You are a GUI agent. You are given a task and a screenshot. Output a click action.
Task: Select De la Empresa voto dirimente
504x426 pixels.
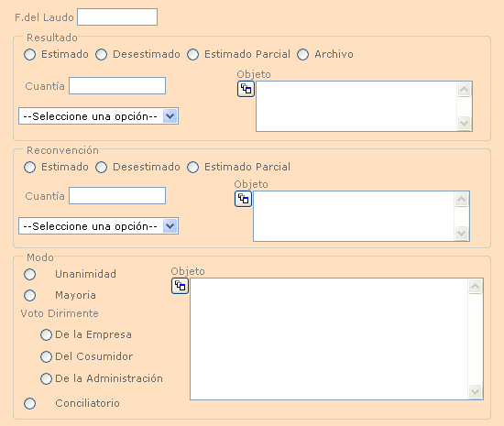coord(46,334)
